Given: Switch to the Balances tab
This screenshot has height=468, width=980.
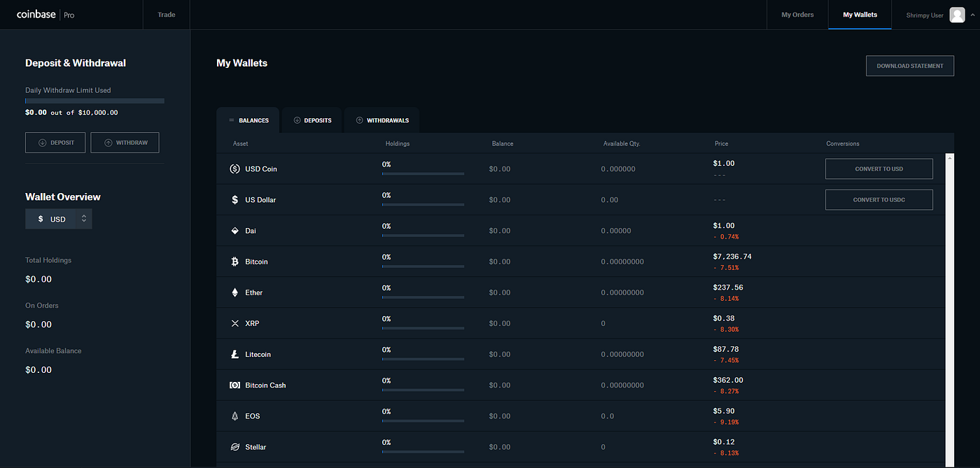Looking at the screenshot, I should click(x=248, y=120).
